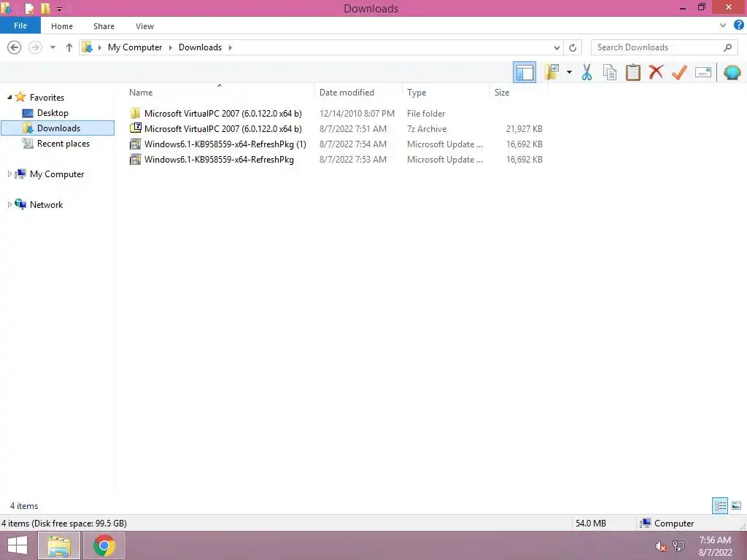
Task: Open the Home ribbon tab
Action: pyautogui.click(x=62, y=26)
